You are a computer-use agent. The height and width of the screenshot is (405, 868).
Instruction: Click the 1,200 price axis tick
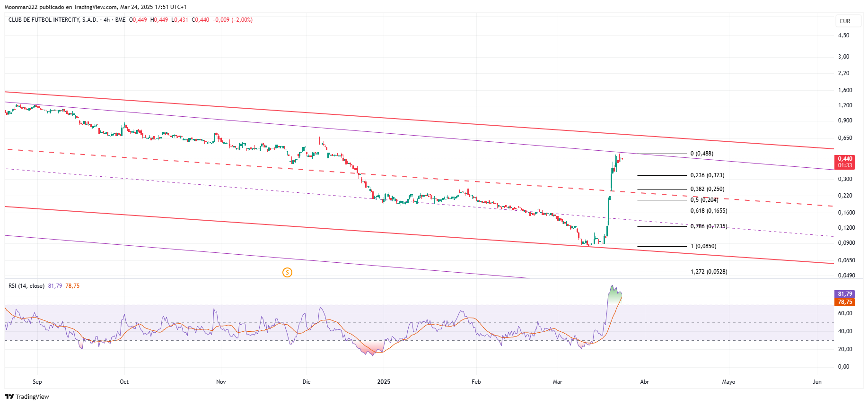pos(845,105)
